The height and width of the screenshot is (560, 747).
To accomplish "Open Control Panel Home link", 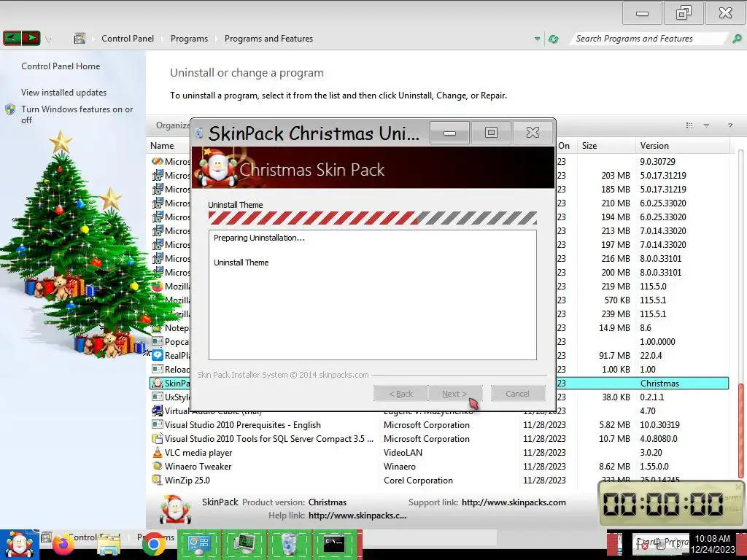I will tap(61, 66).
